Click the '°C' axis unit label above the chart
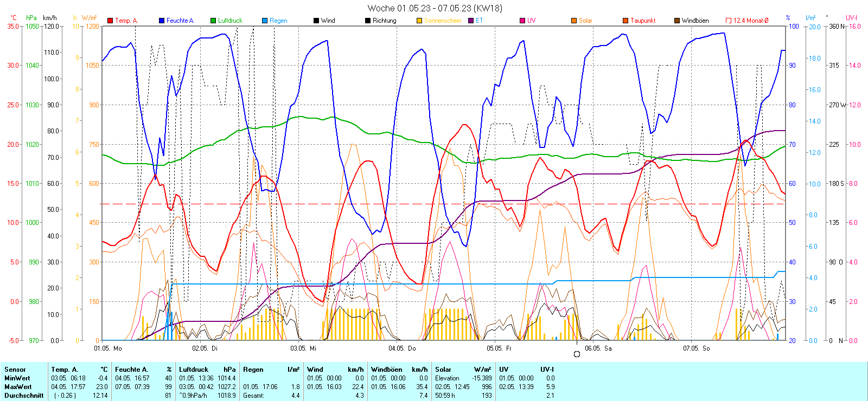The image size is (868, 401). [x=14, y=18]
